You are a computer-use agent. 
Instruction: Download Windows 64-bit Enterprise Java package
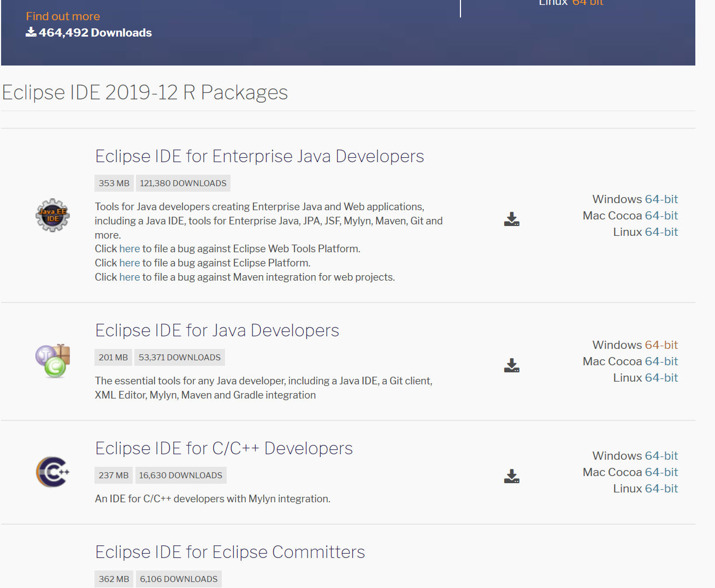(x=661, y=199)
